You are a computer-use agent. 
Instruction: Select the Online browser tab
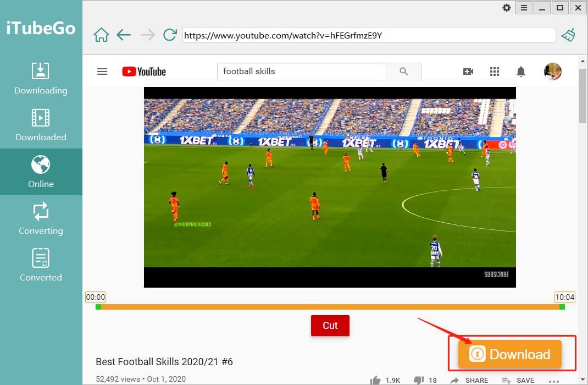coord(41,172)
